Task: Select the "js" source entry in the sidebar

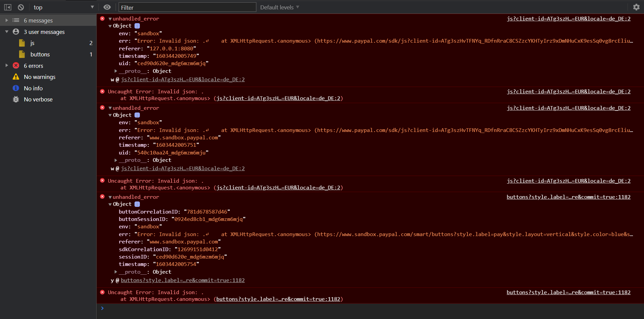Action: [x=48, y=43]
